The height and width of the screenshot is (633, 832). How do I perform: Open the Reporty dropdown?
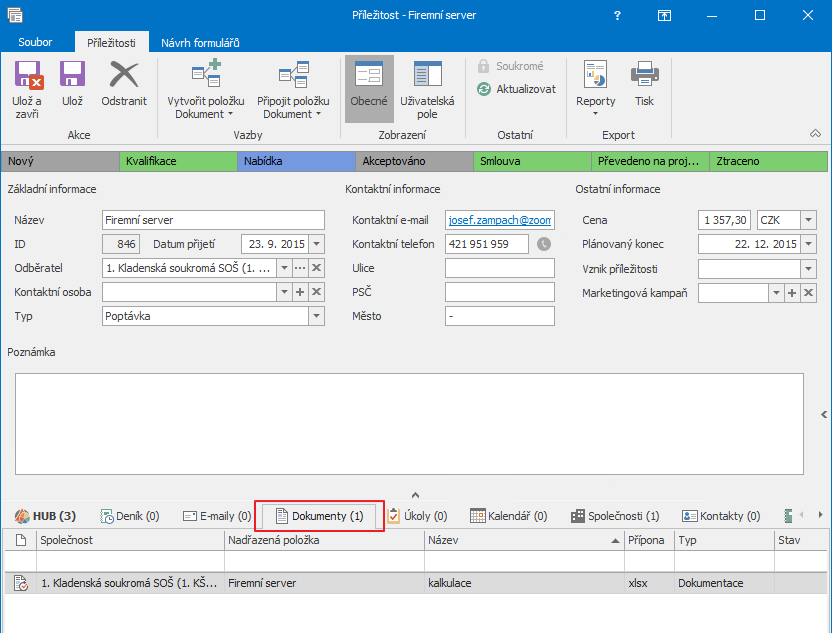[x=595, y=89]
